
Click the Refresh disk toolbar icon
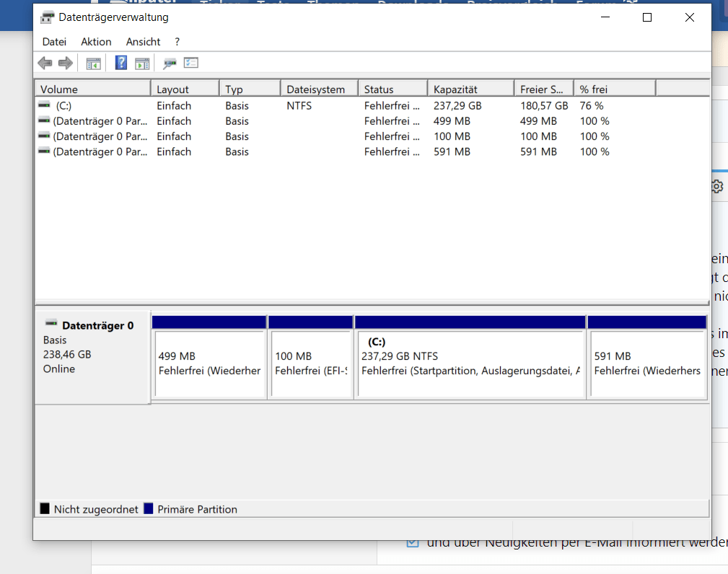click(x=170, y=63)
